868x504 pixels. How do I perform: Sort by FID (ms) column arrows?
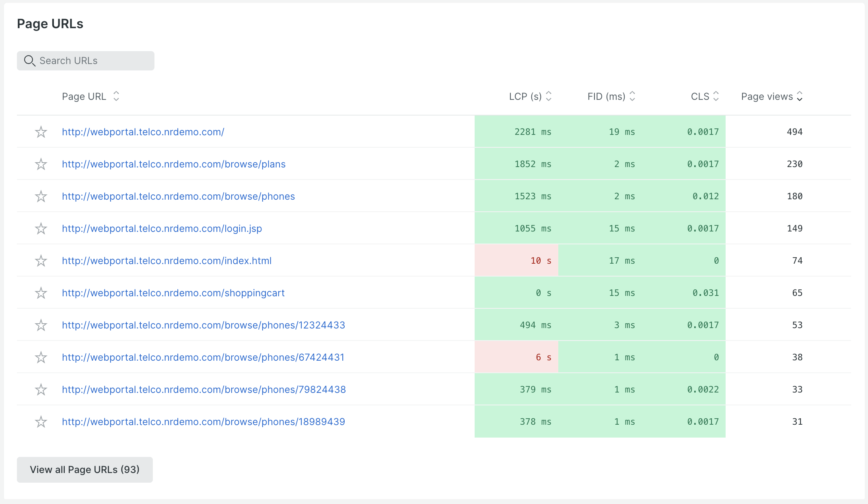pos(632,96)
